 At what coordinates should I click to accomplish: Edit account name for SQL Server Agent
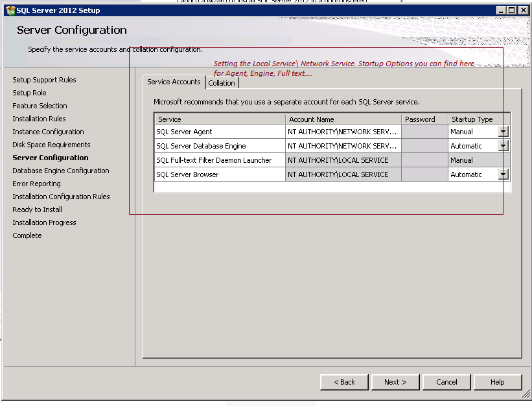point(343,132)
